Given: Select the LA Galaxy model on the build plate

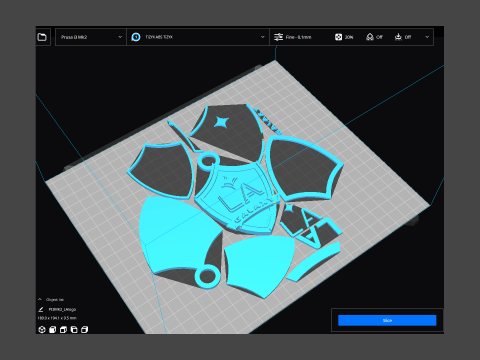Looking at the screenshot, I should click(x=233, y=200).
